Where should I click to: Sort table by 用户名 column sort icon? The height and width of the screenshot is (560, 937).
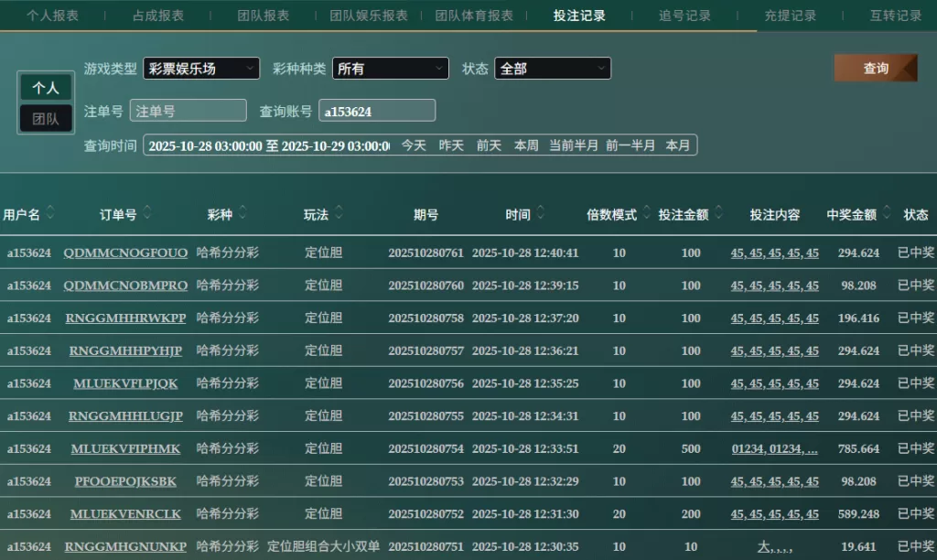point(50,213)
